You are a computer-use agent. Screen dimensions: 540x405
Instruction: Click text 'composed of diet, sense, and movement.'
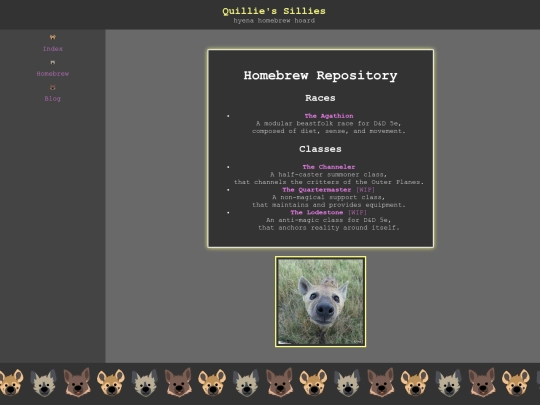point(329,131)
